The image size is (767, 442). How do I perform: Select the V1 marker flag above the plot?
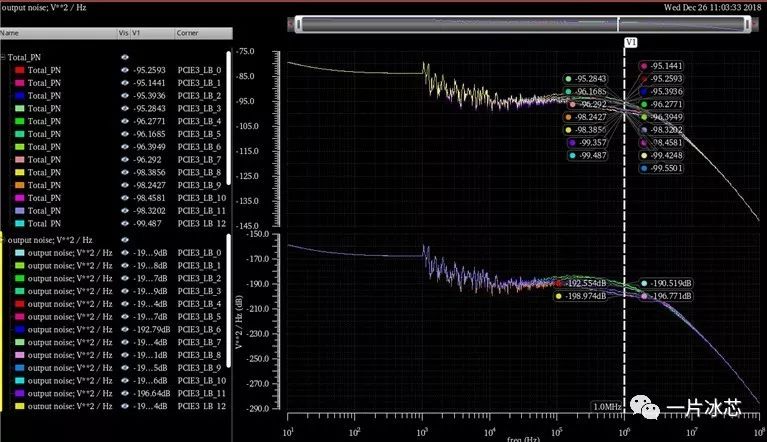coord(631,43)
